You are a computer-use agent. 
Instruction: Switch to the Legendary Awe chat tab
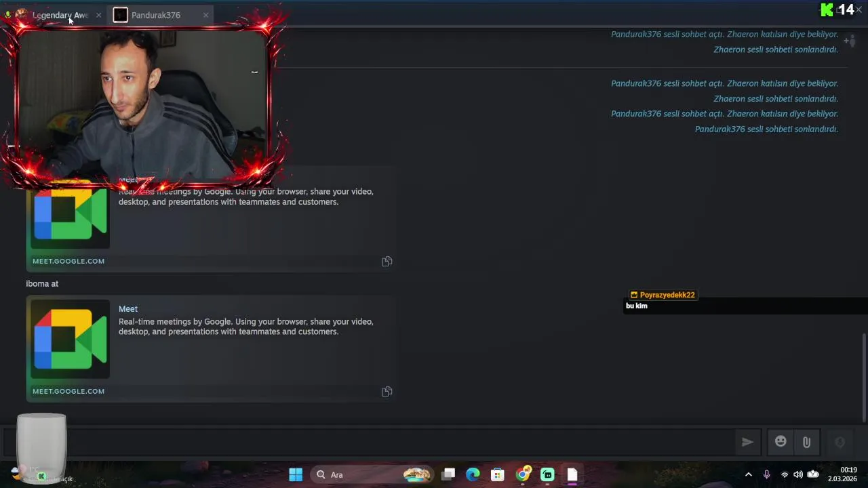coord(60,15)
